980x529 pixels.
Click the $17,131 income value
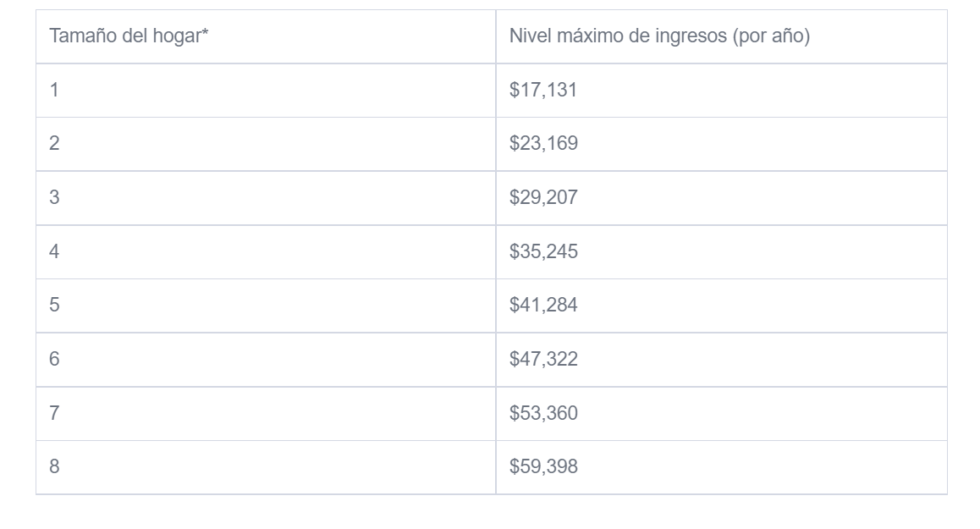[x=543, y=90]
